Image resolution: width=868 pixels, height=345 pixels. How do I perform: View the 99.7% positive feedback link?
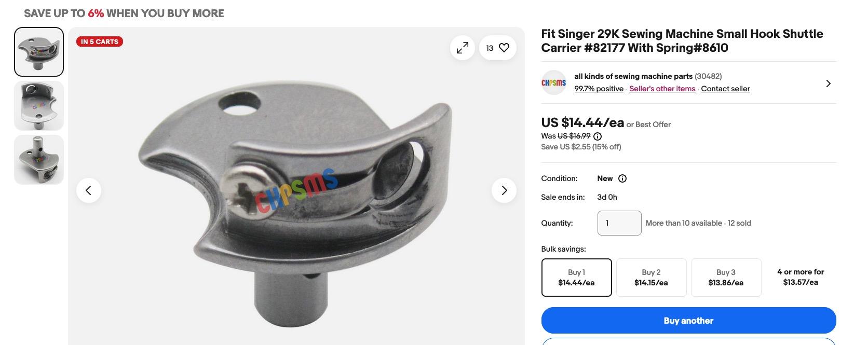[x=599, y=89]
